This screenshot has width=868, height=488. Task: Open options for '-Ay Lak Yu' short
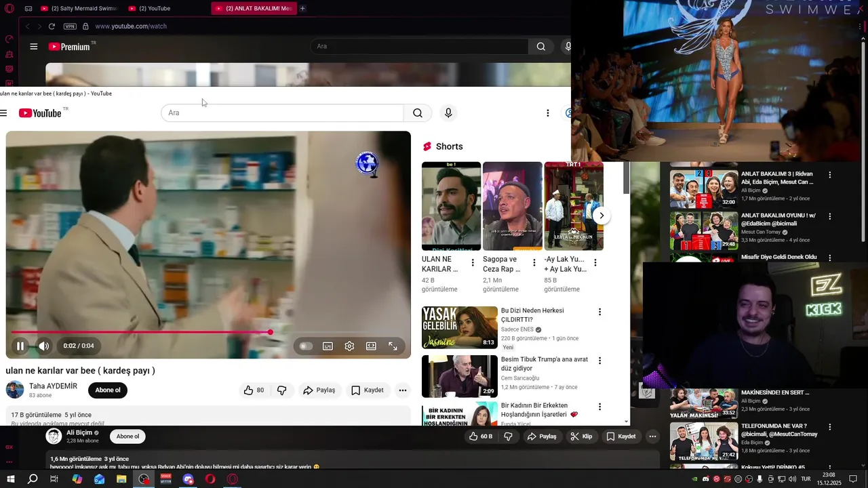click(x=595, y=263)
